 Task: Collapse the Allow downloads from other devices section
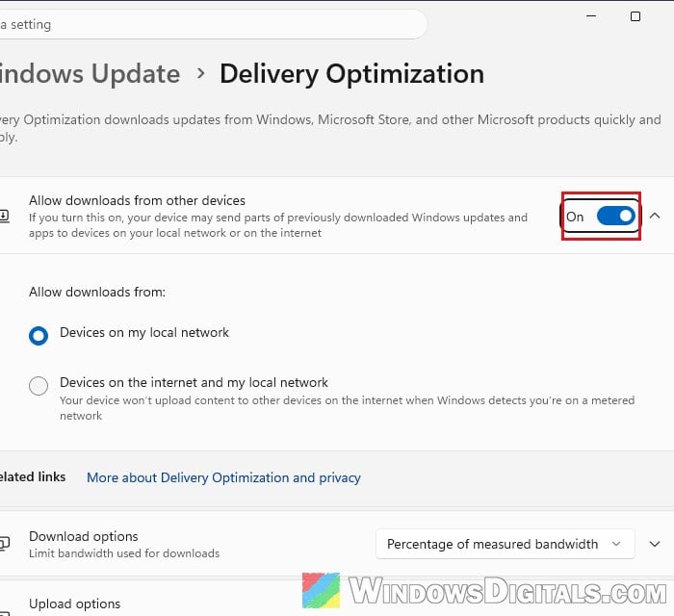click(x=654, y=216)
